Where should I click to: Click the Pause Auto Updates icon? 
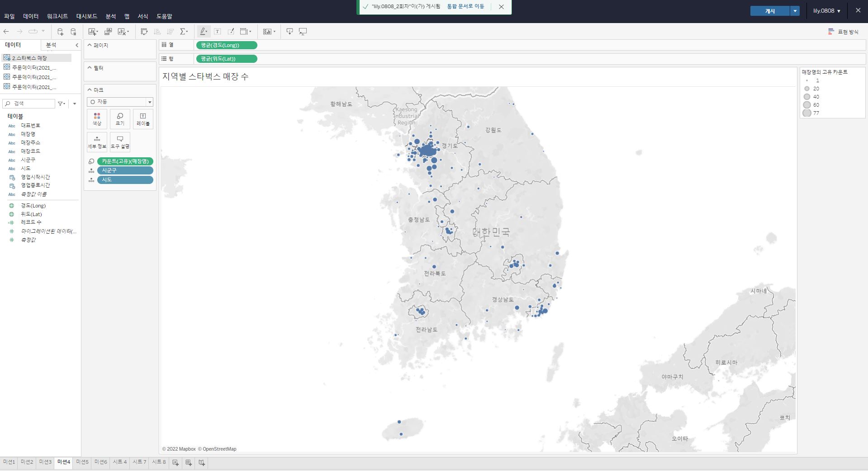[73, 32]
